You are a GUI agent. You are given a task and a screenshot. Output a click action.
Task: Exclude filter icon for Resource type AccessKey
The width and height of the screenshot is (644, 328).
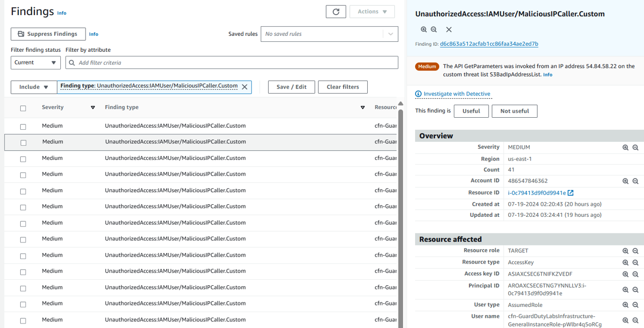click(635, 263)
